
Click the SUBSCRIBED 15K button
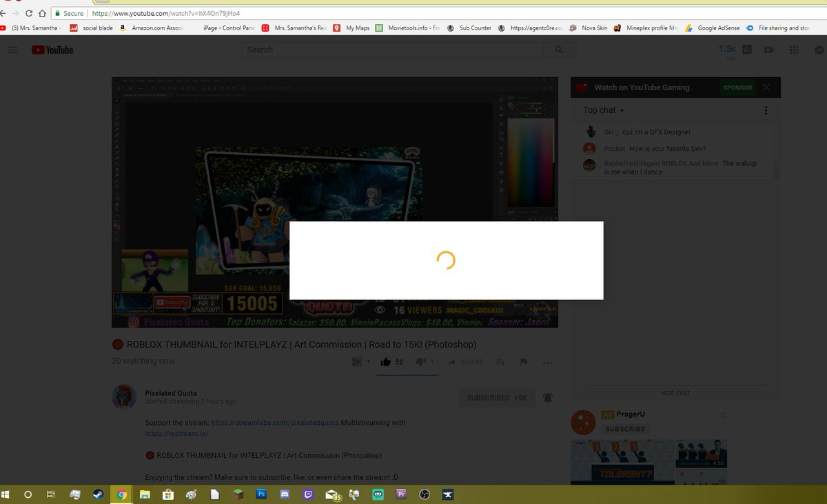496,398
